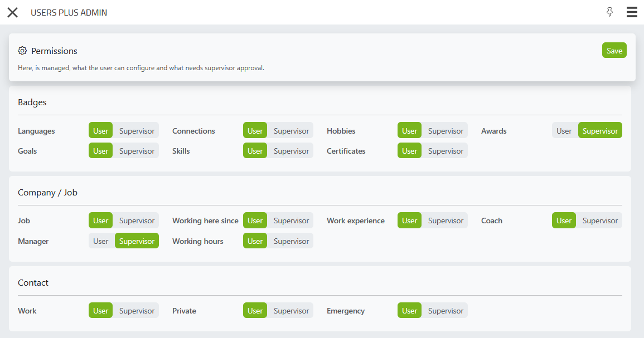Set Awards permission to User
644x338 pixels.
(x=564, y=131)
